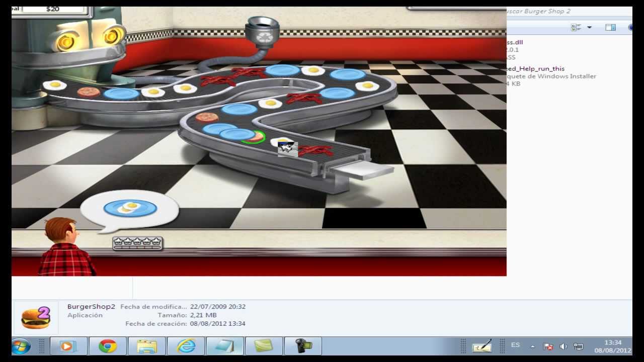Viewport: 644px width, 362px height.
Task: Open the Windows Start menu orb
Action: point(21,346)
